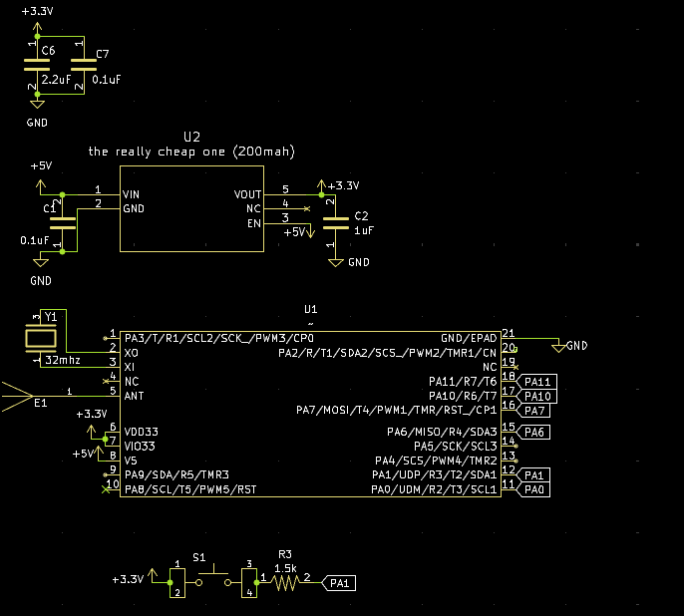Click the U1 reference designator

click(311, 310)
